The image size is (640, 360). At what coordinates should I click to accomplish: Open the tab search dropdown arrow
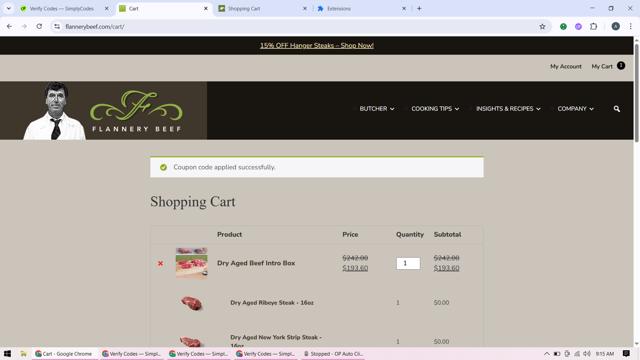(x=8, y=8)
